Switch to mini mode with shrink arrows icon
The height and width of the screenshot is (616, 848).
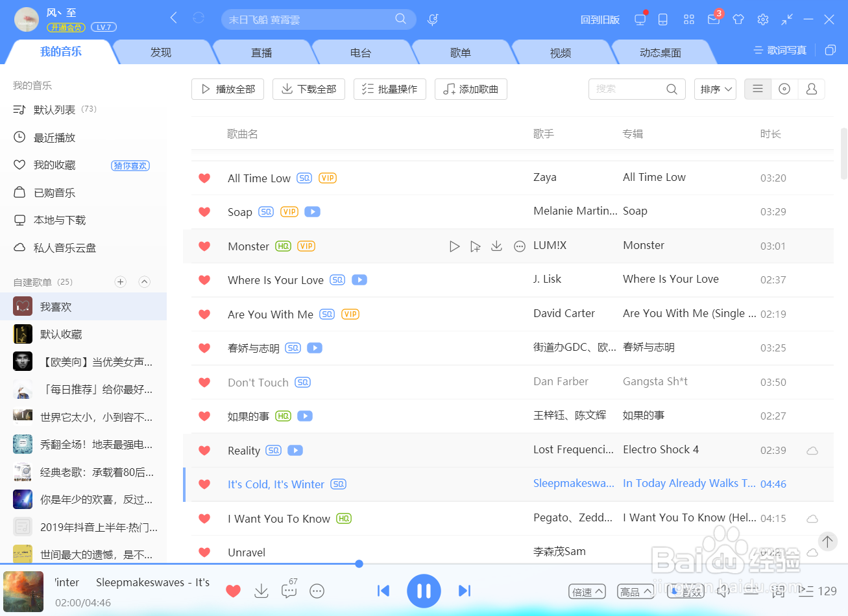click(x=787, y=19)
